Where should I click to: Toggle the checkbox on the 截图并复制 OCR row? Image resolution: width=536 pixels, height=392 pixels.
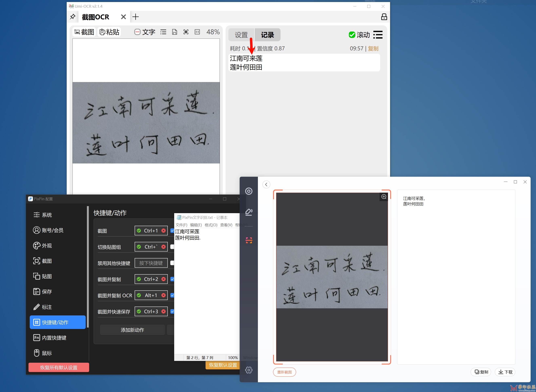coord(172,295)
